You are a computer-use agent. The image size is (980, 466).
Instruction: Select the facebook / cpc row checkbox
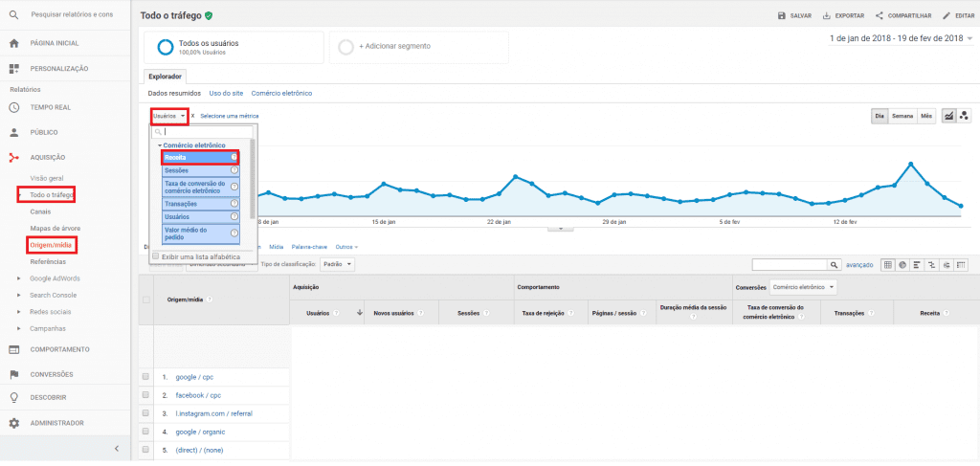tap(145, 395)
